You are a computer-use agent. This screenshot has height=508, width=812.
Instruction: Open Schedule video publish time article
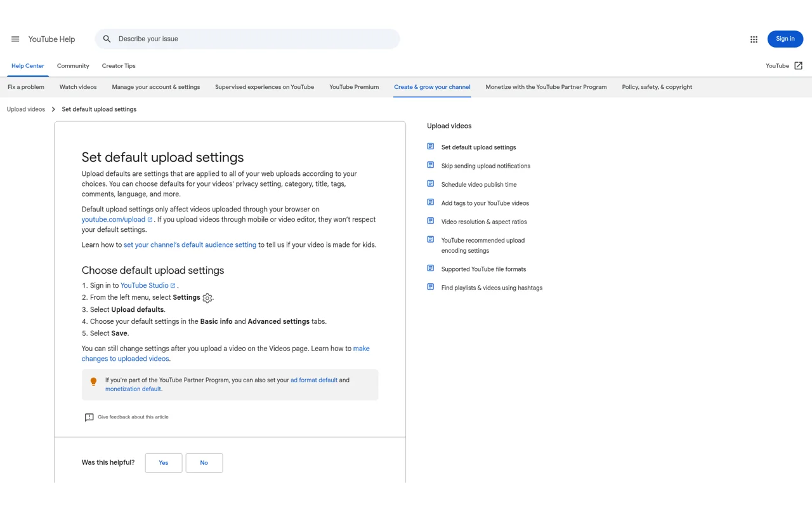479,185
